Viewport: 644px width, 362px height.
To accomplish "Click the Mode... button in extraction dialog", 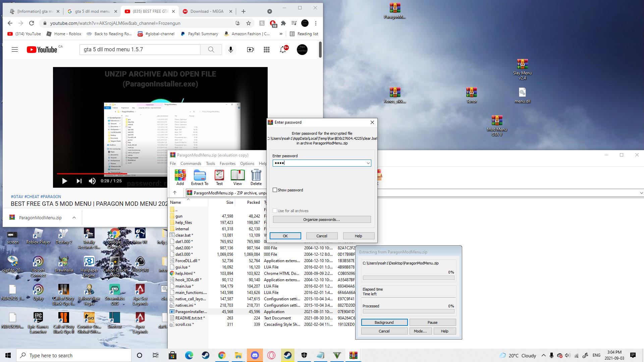I will pyautogui.click(x=420, y=331).
